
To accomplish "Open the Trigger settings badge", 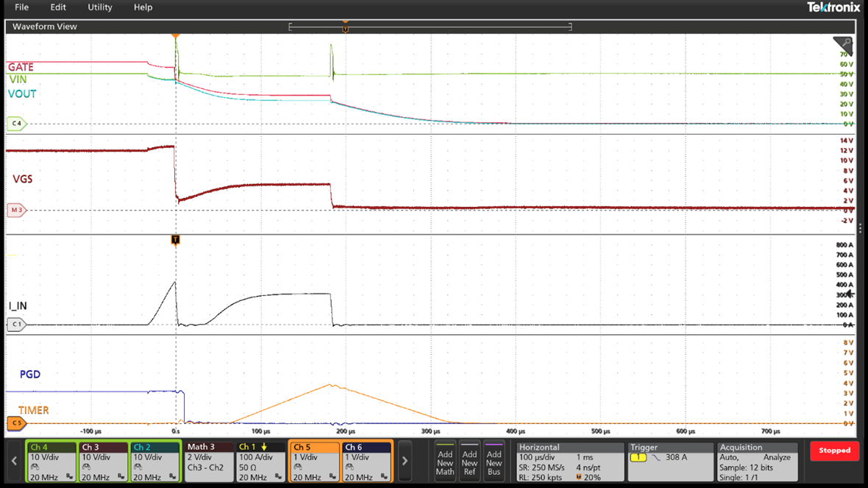I will click(x=669, y=462).
